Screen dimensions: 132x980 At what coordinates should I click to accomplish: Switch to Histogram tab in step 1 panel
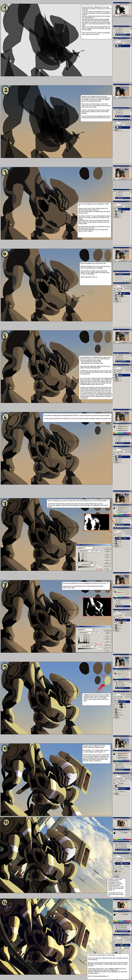tap(124, 4)
